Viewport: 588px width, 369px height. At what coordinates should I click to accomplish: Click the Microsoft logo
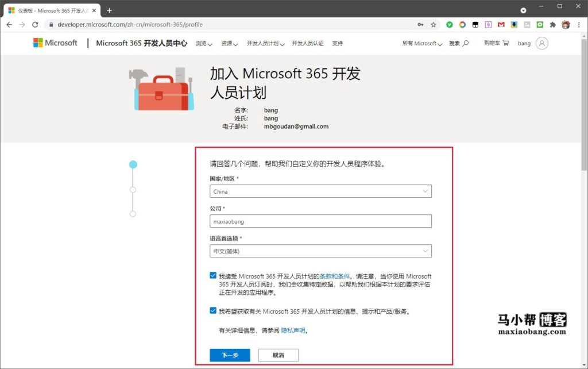click(x=56, y=43)
